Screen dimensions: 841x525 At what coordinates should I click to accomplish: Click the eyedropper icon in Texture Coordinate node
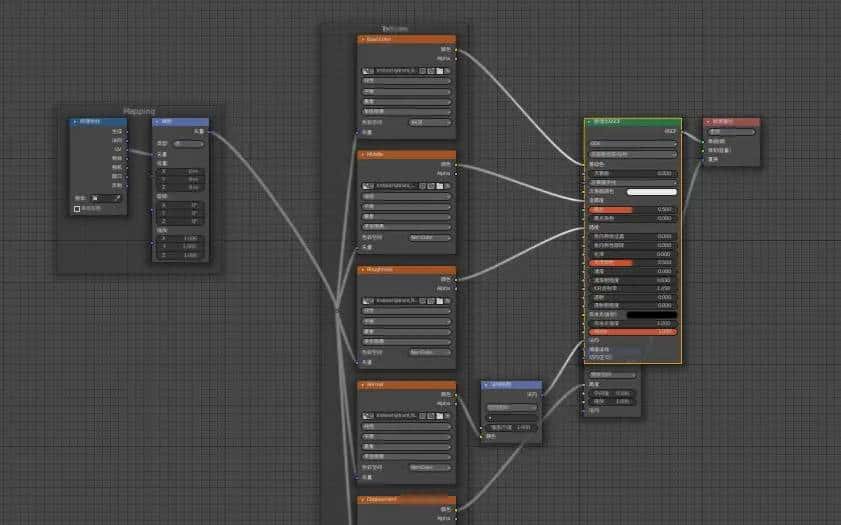pyautogui.click(x=115, y=198)
